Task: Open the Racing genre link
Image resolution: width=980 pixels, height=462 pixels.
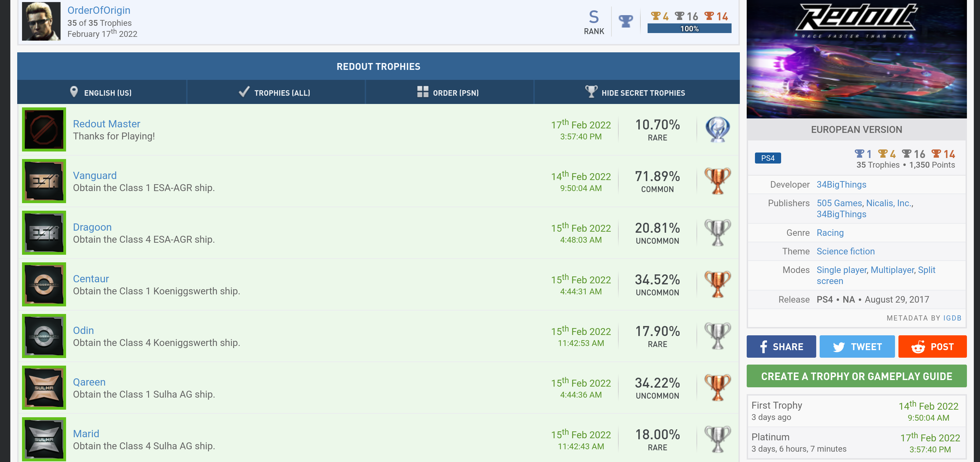Action: [830, 233]
